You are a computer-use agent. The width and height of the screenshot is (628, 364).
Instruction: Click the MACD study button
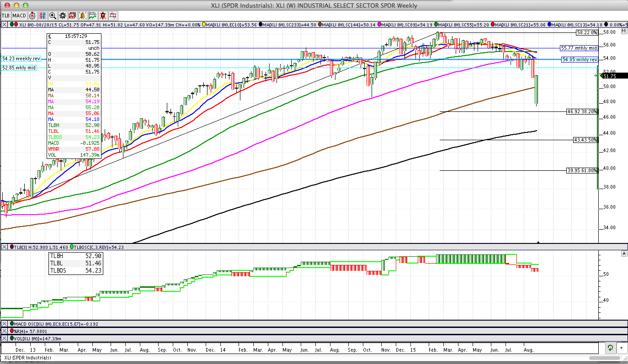click(x=19, y=16)
